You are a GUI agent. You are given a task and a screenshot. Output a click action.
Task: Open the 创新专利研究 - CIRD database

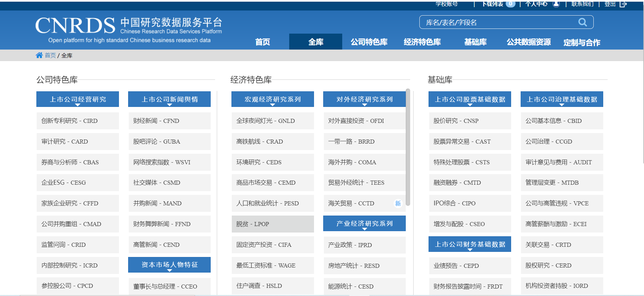click(78, 121)
